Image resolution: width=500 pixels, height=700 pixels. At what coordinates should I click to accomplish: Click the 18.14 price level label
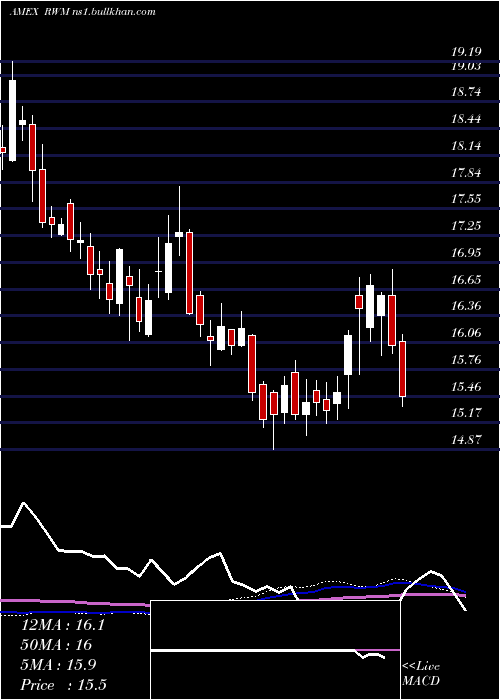466,146
